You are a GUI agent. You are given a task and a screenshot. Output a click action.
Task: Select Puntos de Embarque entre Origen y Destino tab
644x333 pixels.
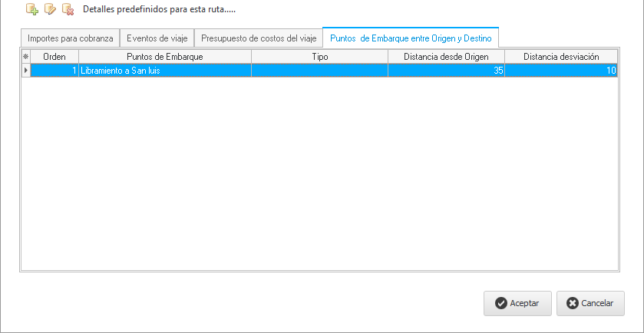[411, 38]
